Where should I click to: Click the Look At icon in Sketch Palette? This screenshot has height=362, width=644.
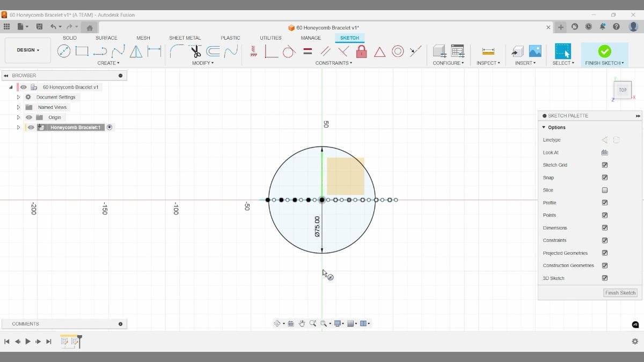click(604, 152)
